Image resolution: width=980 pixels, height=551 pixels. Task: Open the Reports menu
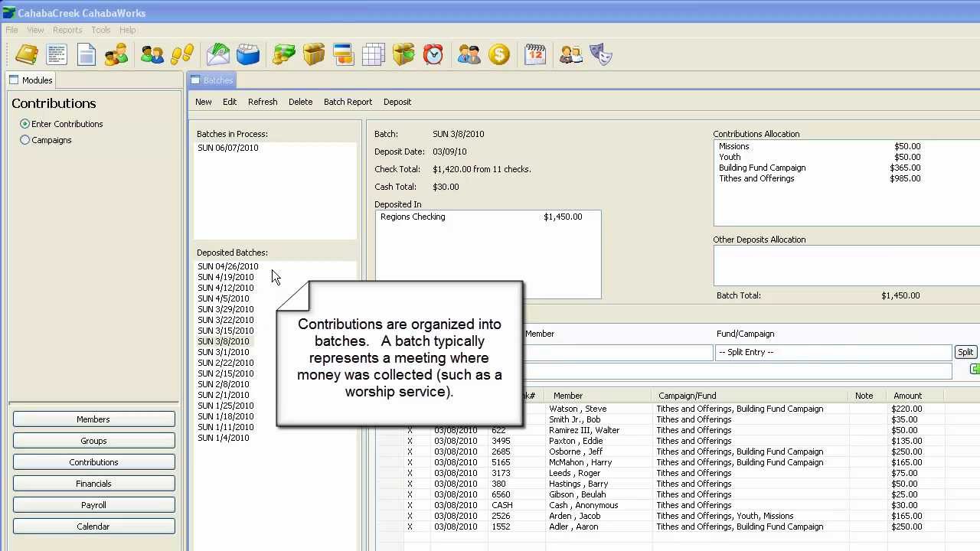point(67,30)
